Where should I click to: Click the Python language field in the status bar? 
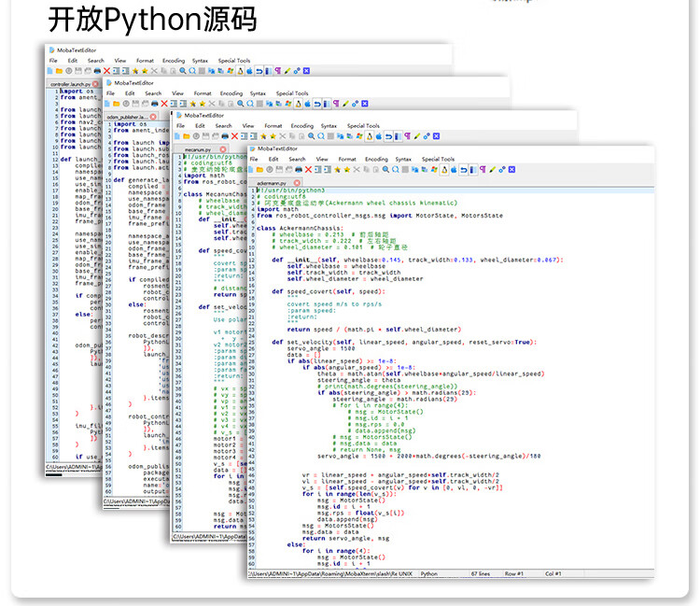point(429,573)
